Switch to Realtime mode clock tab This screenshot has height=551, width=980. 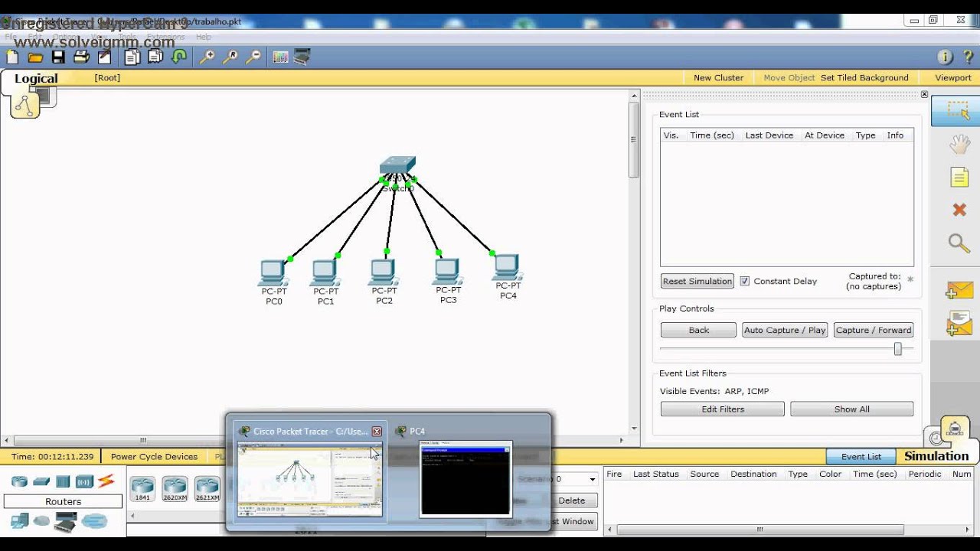coord(936,437)
